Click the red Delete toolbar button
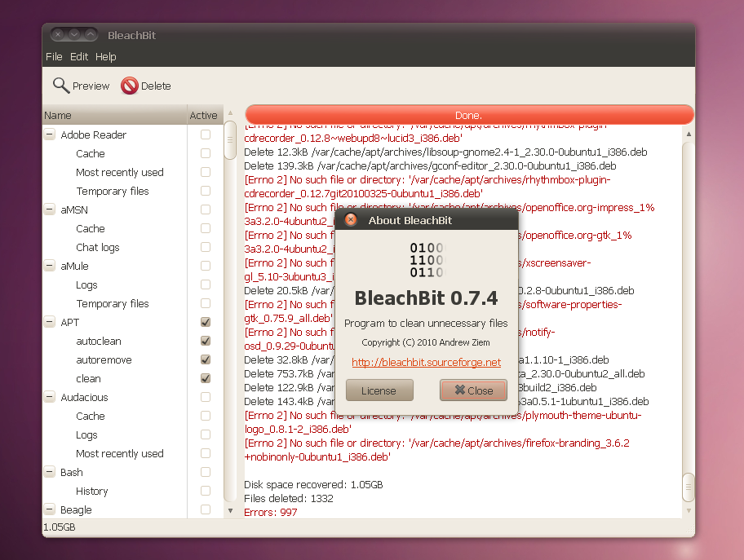The width and height of the screenshot is (744, 560). click(x=146, y=86)
